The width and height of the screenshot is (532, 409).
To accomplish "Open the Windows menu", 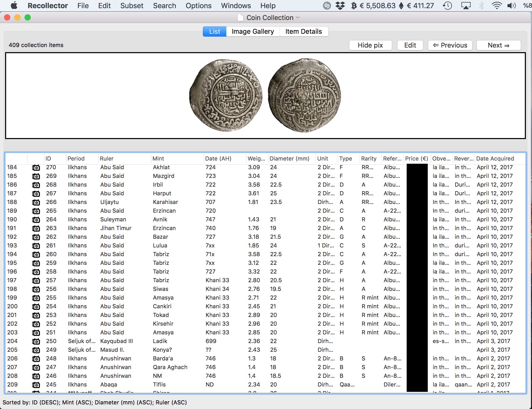I will [236, 6].
